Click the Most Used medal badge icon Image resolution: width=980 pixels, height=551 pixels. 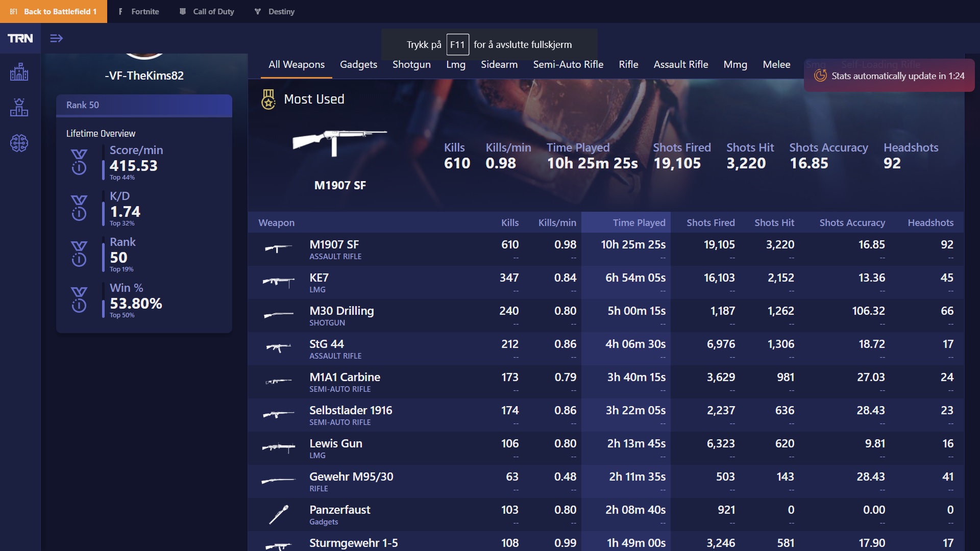(x=268, y=99)
